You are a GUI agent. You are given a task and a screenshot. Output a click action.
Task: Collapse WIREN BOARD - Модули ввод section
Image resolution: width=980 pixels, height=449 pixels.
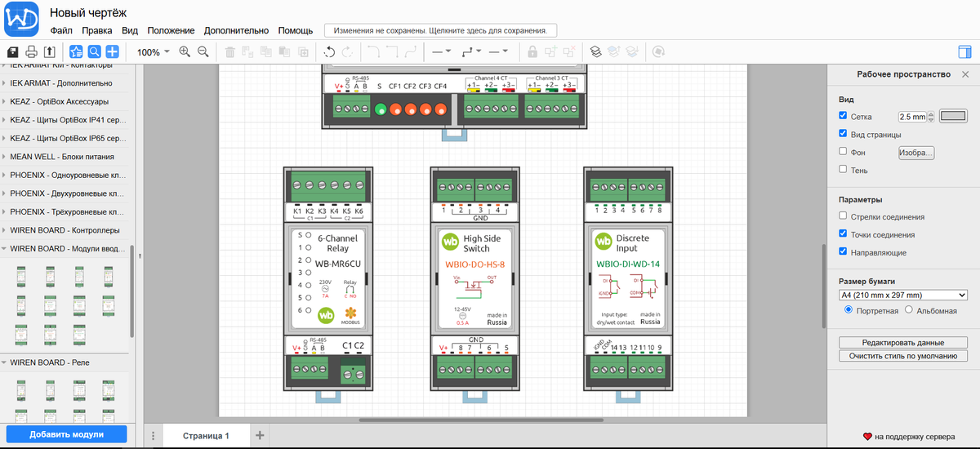65,249
